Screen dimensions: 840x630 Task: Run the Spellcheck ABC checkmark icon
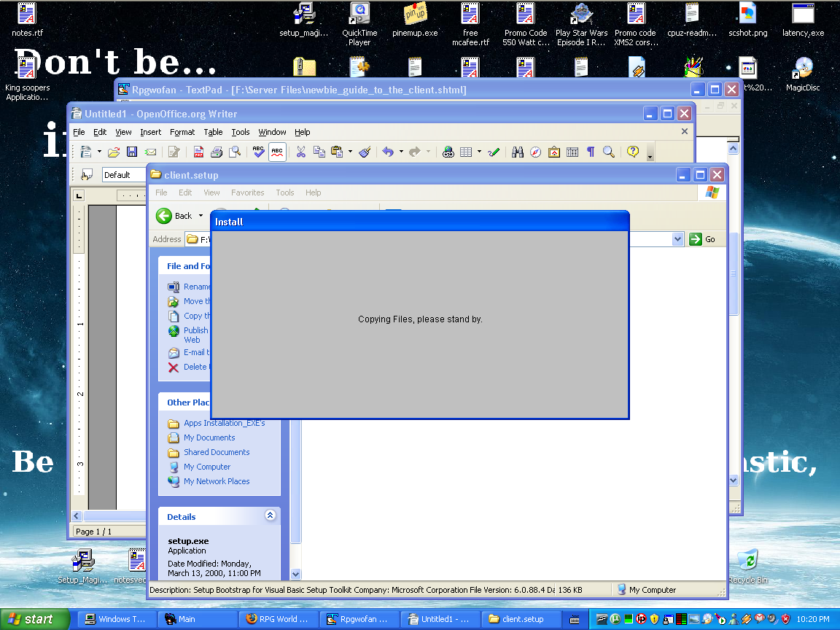[x=258, y=152]
